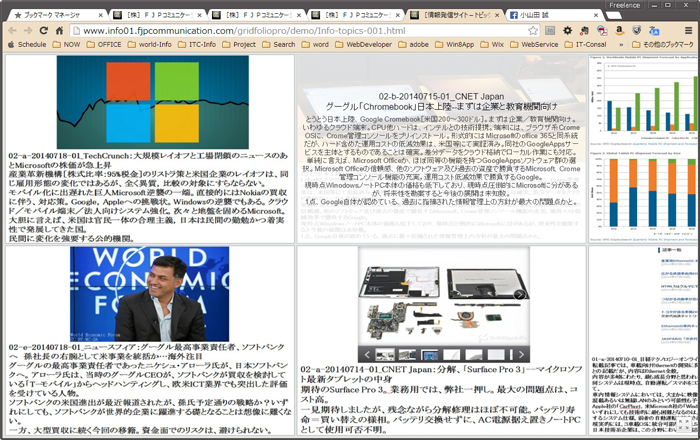Open the Amazon extension icon
This screenshot has height=440, width=700.
619,30
